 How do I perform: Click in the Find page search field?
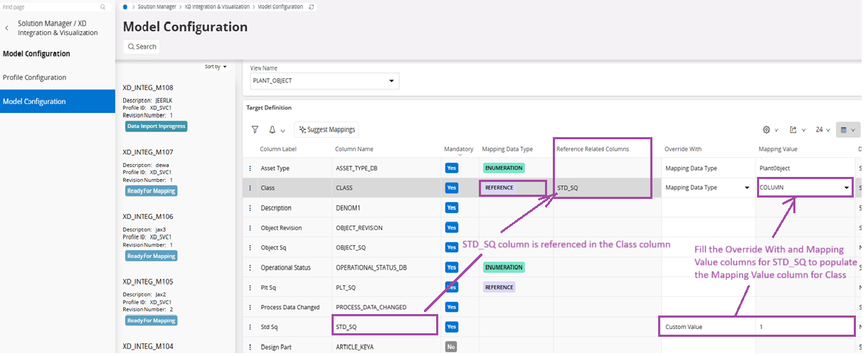pyautogui.click(x=50, y=6)
